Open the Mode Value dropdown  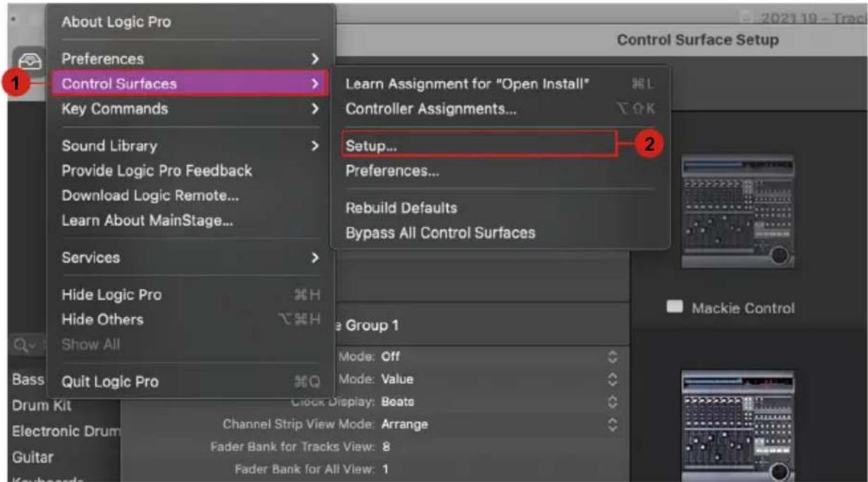[499, 379]
